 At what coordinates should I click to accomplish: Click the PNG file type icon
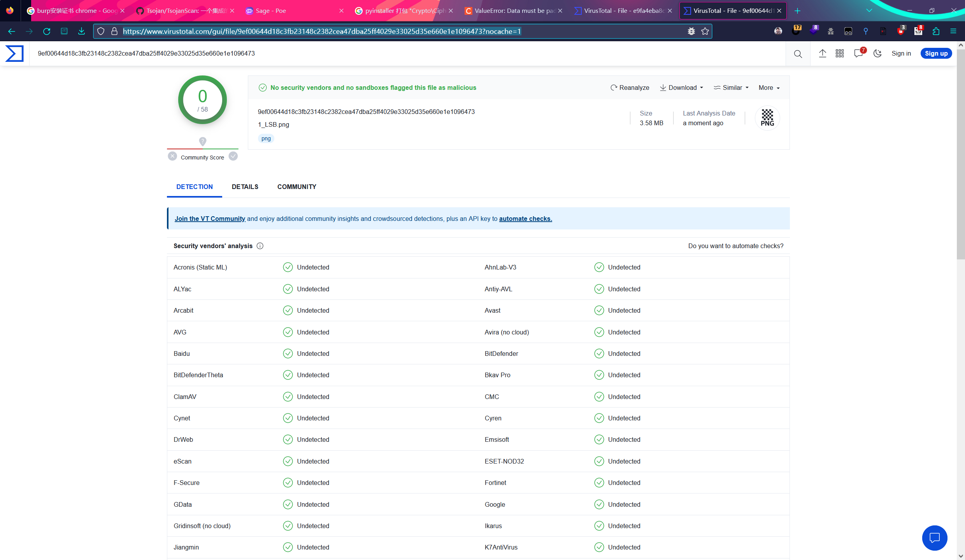767,118
